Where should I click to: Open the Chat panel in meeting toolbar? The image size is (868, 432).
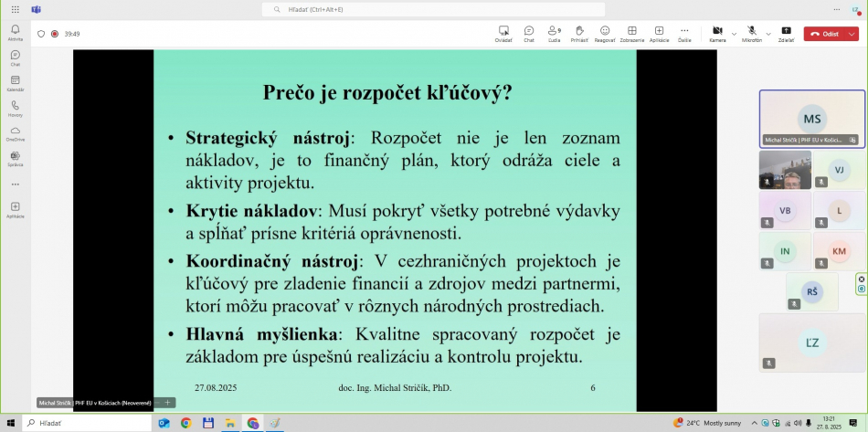coord(528,33)
